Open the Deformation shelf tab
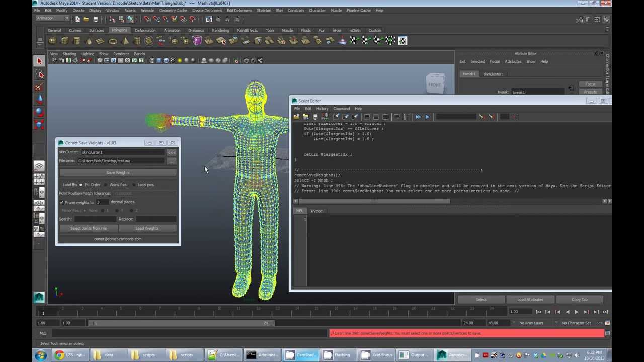Image resolution: width=644 pixels, height=362 pixels. pyautogui.click(x=145, y=30)
